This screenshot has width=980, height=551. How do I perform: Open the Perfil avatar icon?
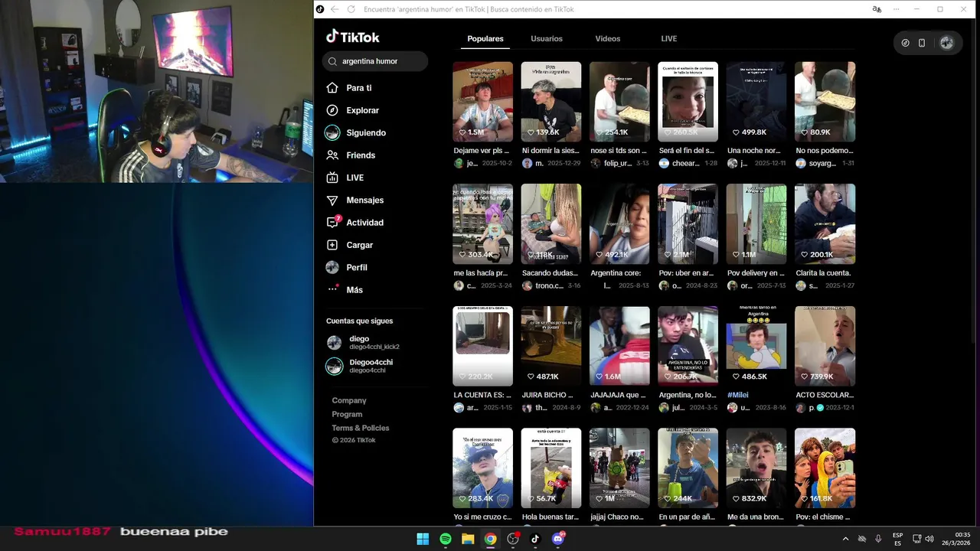pyautogui.click(x=332, y=267)
